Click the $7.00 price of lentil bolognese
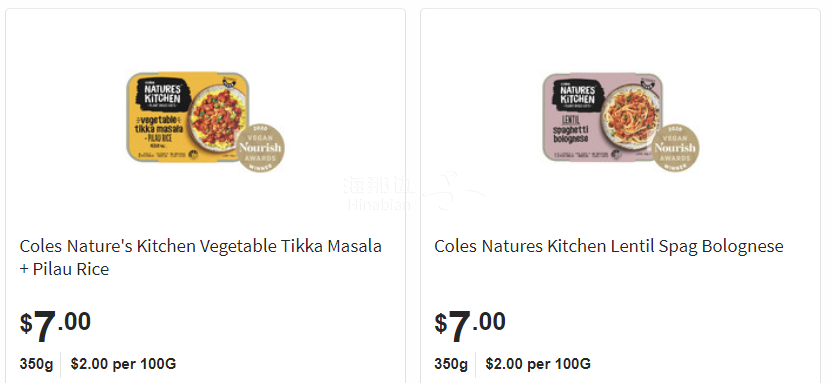This screenshot has height=383, width=832. (x=470, y=325)
